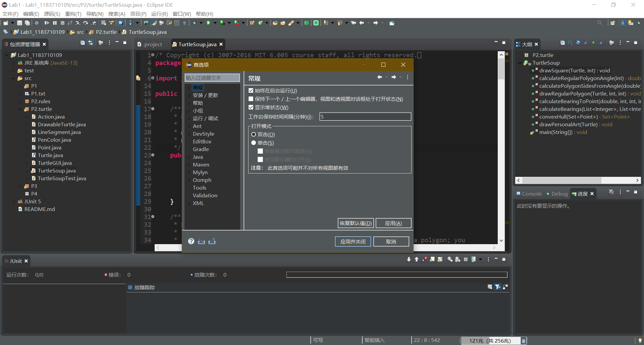
Task: Click the Last Edit Location arrow icon
Action: (x=354, y=23)
